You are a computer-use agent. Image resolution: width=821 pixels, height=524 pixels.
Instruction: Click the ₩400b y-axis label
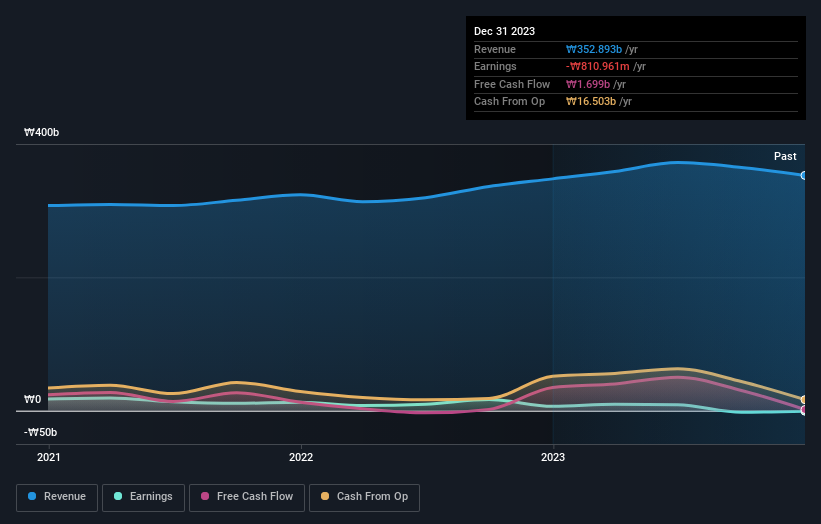pos(41,132)
